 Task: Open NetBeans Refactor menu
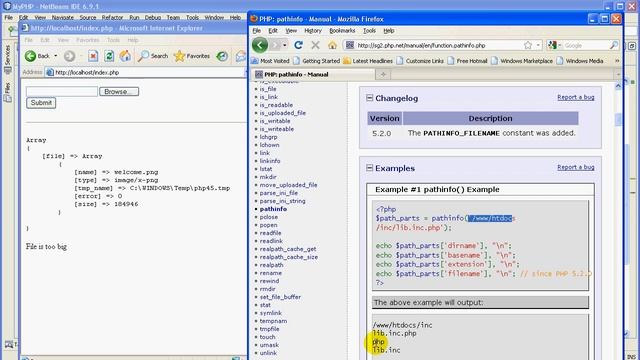click(x=112, y=18)
